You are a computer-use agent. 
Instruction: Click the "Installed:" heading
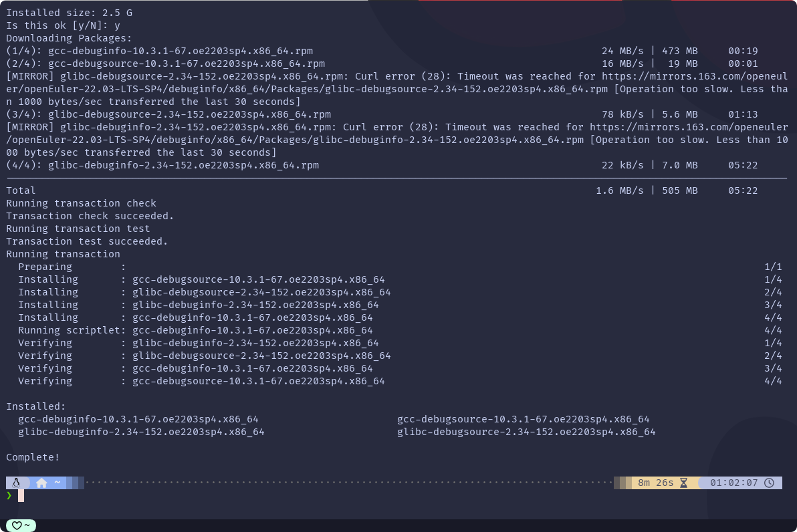[x=36, y=406]
